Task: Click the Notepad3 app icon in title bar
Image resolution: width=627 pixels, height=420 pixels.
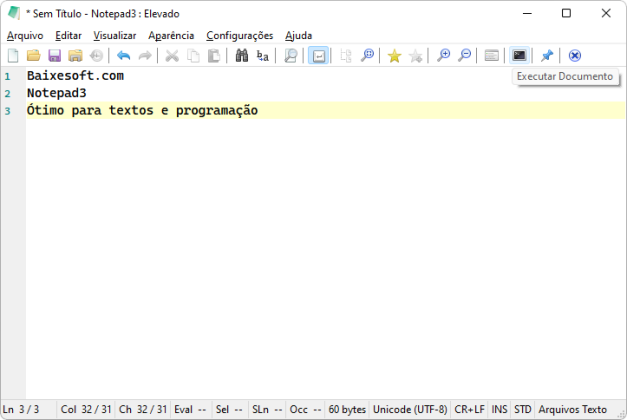Action: tap(14, 13)
